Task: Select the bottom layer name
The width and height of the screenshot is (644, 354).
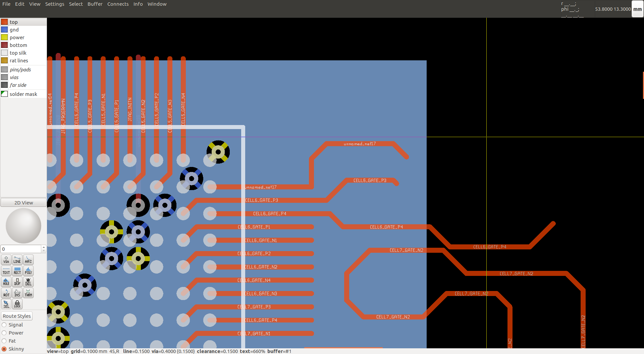Action: coord(18,45)
